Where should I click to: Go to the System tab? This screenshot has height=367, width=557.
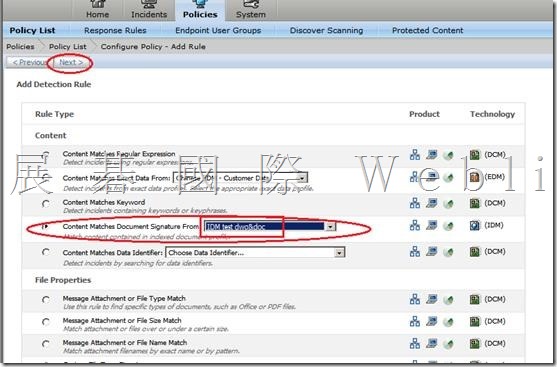tap(251, 10)
